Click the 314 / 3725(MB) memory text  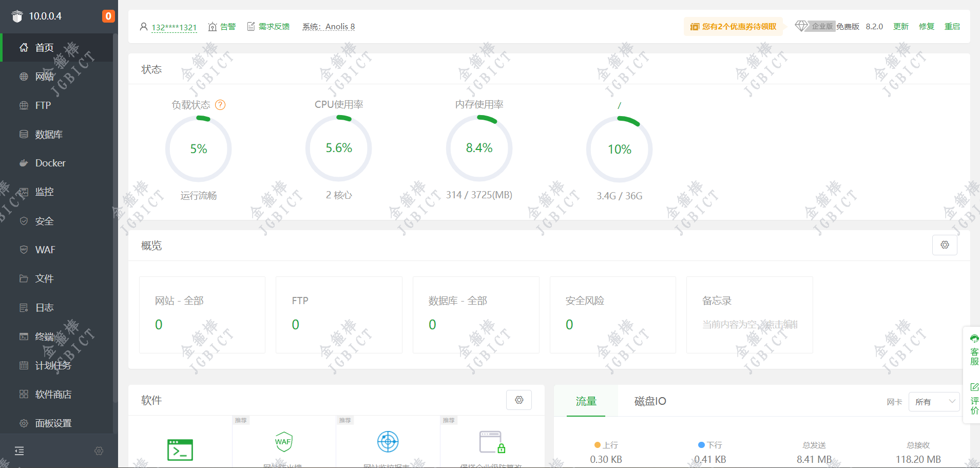click(x=479, y=195)
